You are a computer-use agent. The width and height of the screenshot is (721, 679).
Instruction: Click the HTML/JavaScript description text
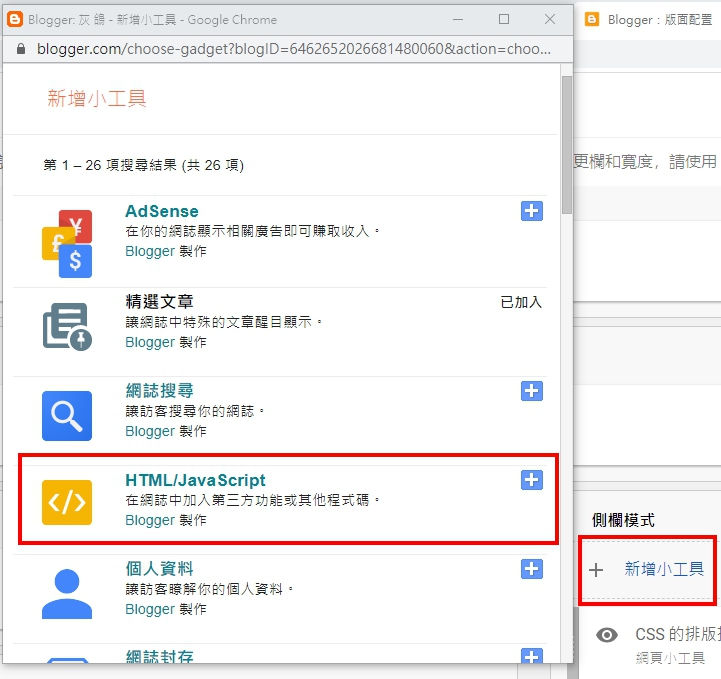pos(252,500)
